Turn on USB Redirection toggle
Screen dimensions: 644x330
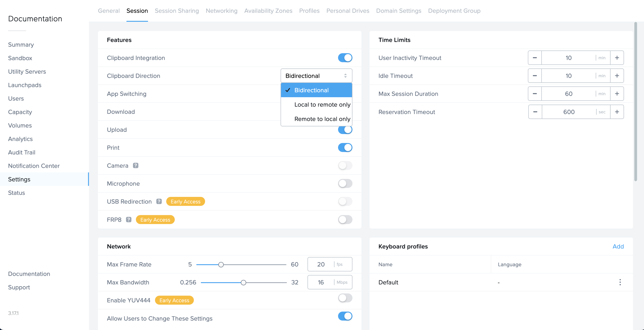(345, 201)
